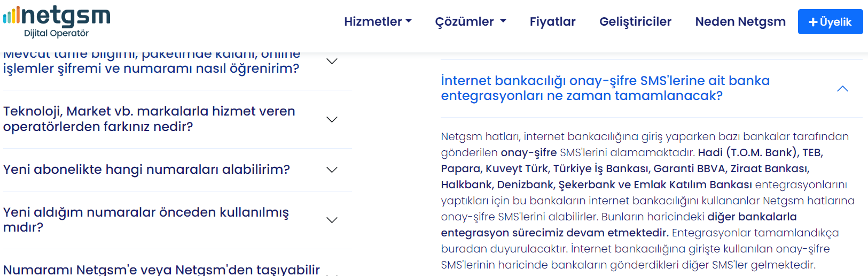Click the plus icon on the Üyelik button
The image size is (868, 276).
point(813,22)
